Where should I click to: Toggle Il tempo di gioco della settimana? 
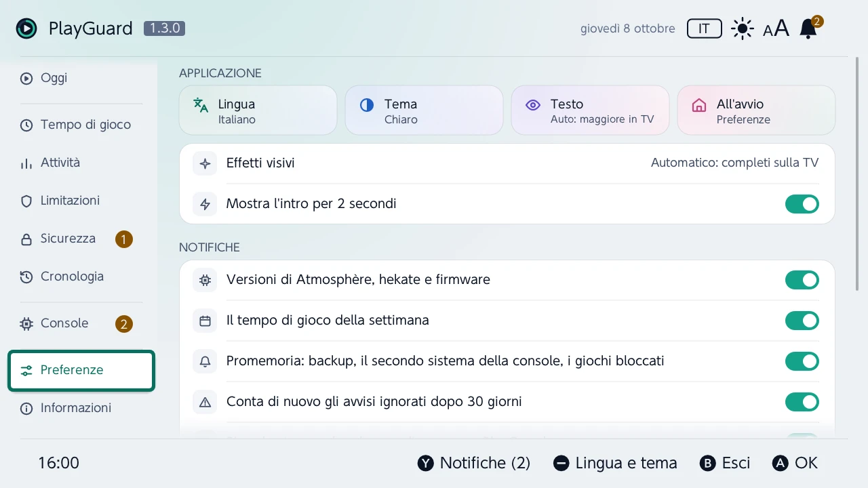[x=802, y=321]
